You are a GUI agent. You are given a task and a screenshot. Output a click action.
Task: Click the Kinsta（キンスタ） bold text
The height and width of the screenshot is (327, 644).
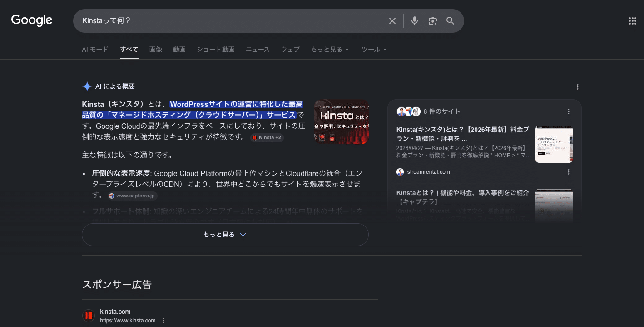coord(113,104)
